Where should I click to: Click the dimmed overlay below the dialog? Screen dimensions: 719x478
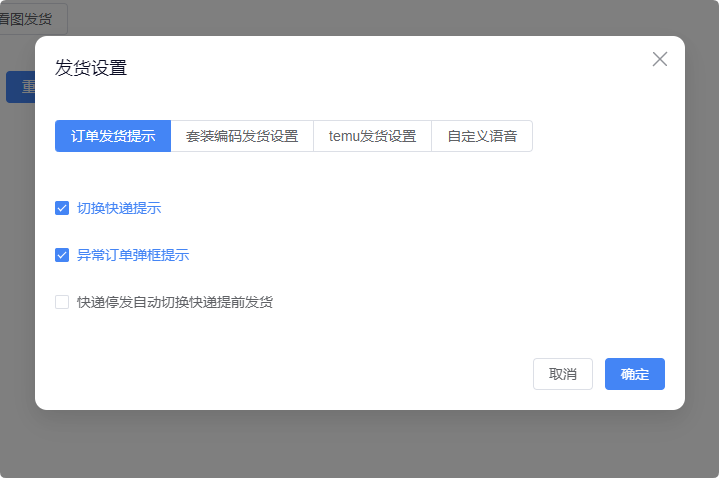pyautogui.click(x=360, y=445)
